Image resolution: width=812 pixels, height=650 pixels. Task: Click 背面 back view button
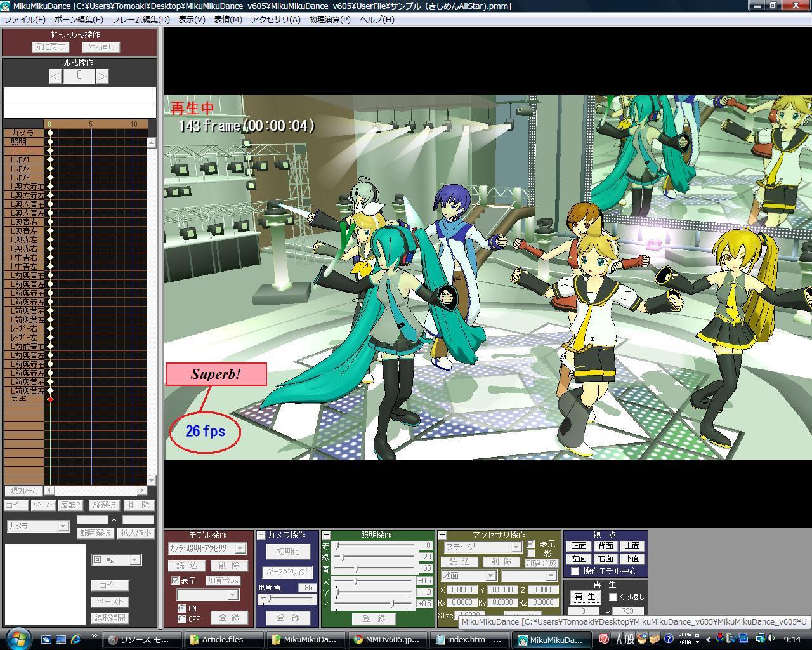click(606, 546)
